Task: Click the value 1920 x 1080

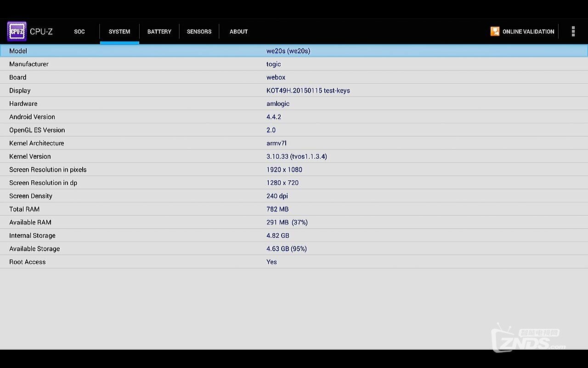Action: coord(284,170)
